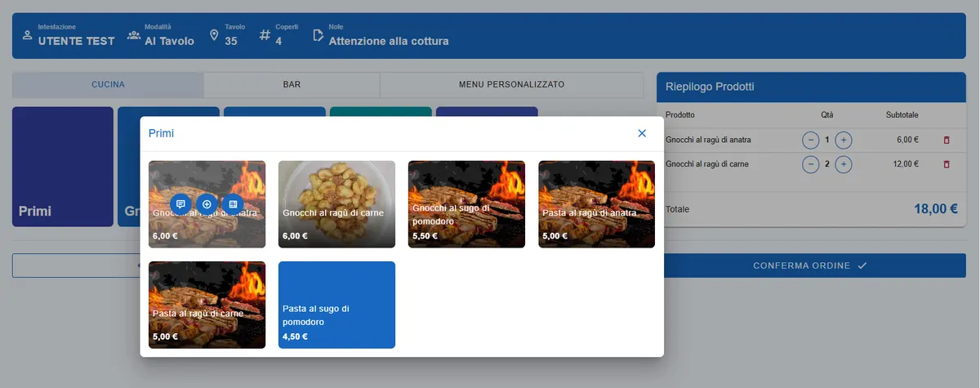This screenshot has width=980, height=388.
Task: Increase quantity of Gnocchi al ragù di anatra
Action: coord(844,140)
